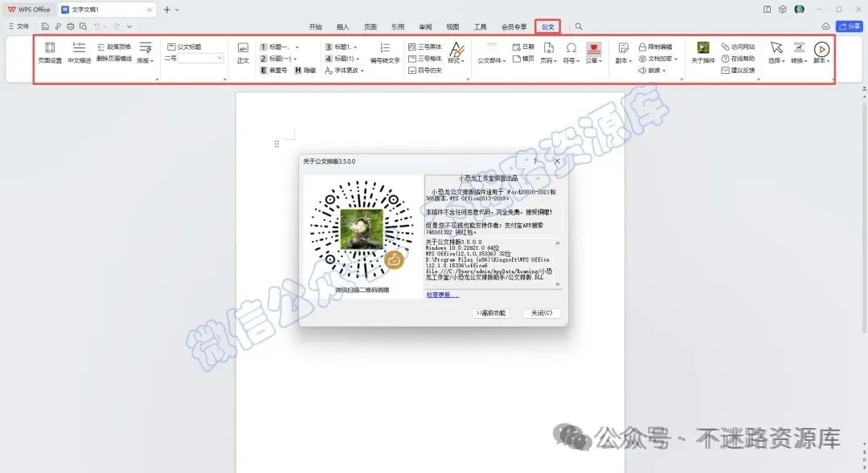Click 删除页眉横线 remove header line

114,59
